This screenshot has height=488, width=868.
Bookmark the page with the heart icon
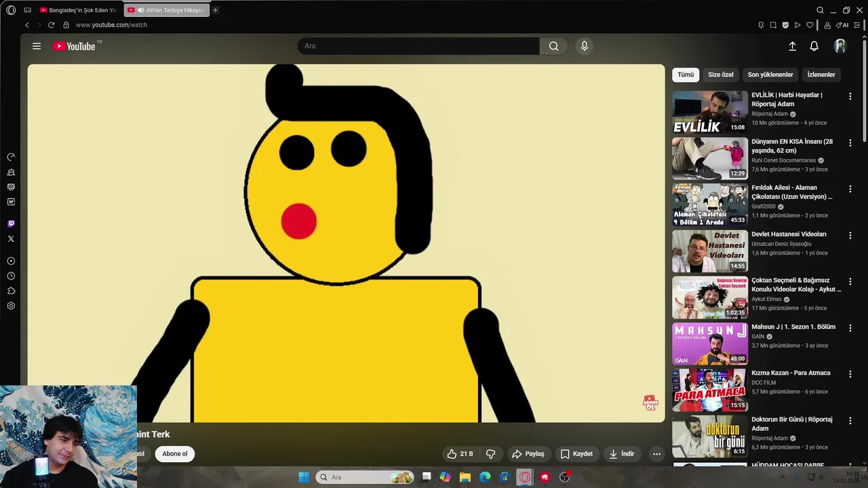click(x=810, y=25)
